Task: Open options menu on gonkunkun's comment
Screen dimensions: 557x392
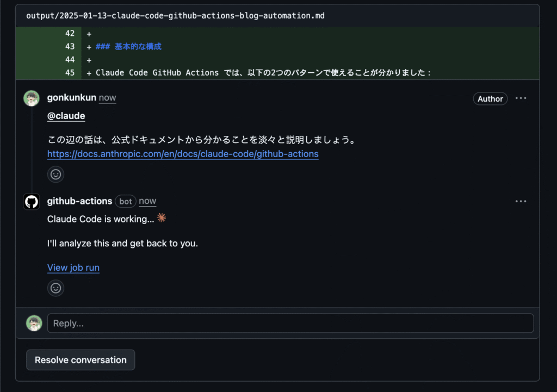Action: pyautogui.click(x=521, y=98)
